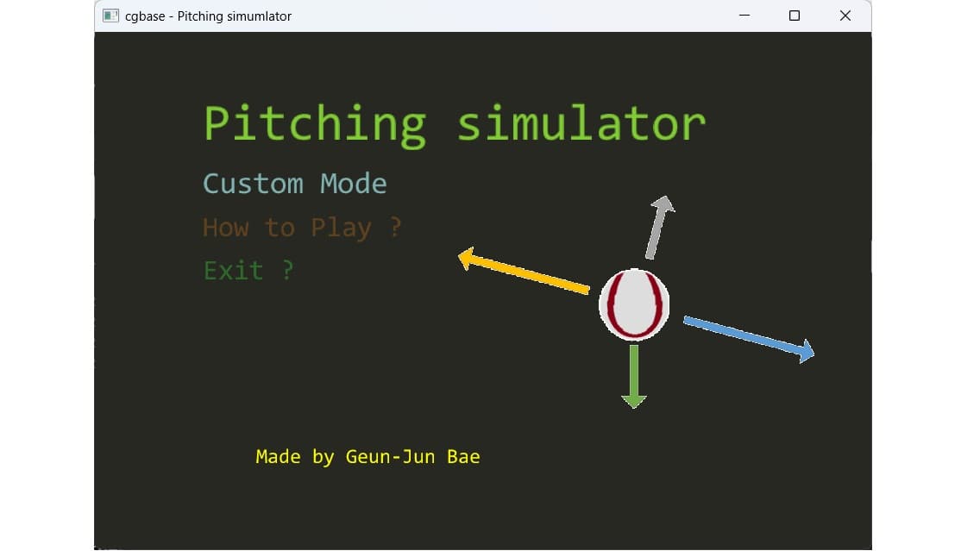Close the Pitching simulator window
980x551 pixels.
pyautogui.click(x=845, y=16)
